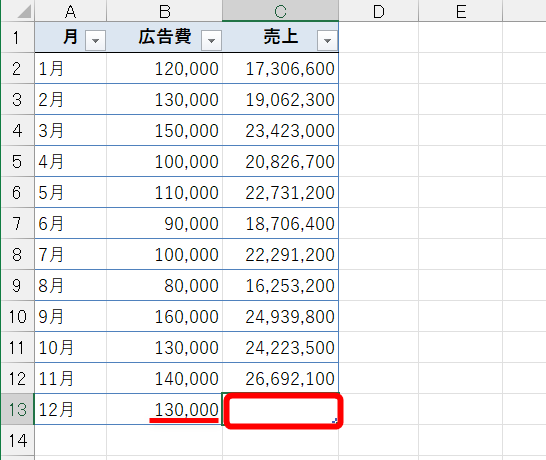The width and height of the screenshot is (546, 460).
Task: Click the sales value 24,939,800
Action: pos(281,316)
